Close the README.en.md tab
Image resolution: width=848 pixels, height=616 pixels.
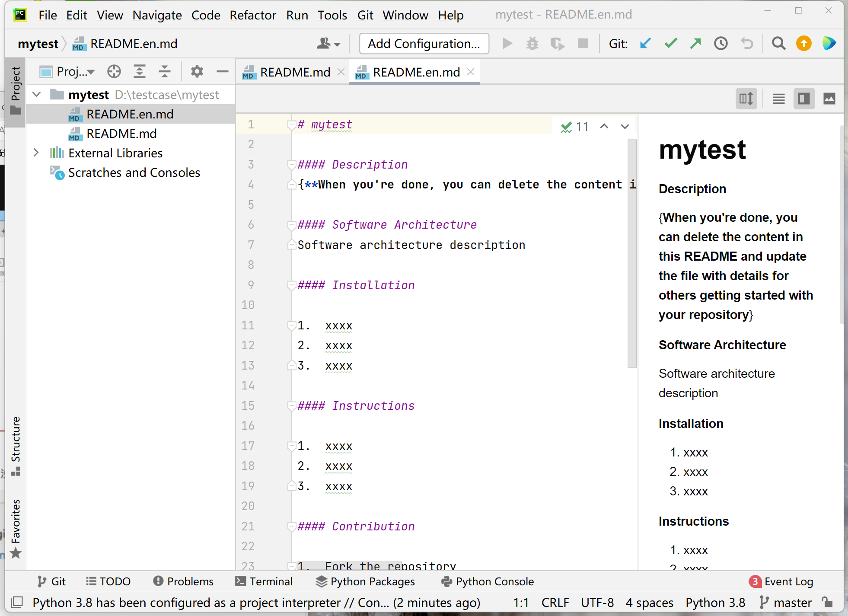(471, 72)
